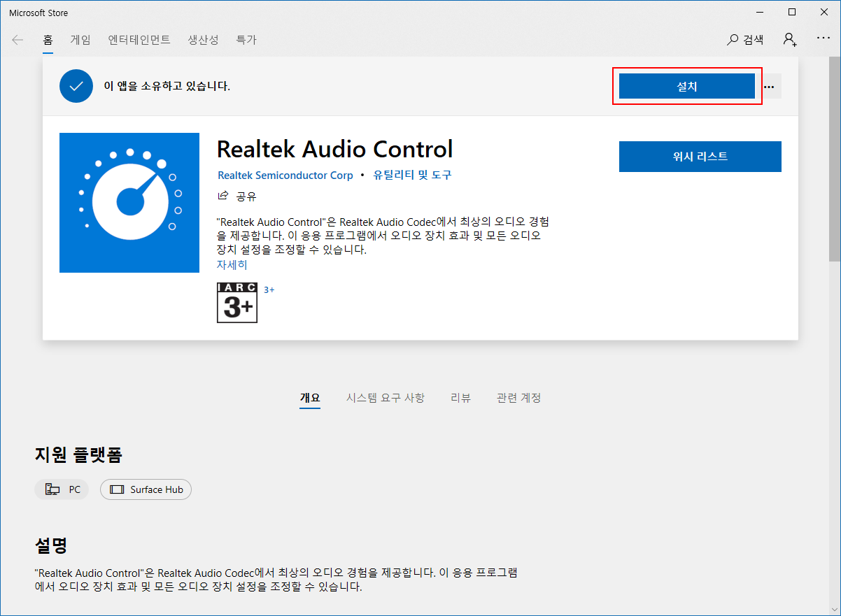
Task: Click the 3+ rating link
Action: 269,289
